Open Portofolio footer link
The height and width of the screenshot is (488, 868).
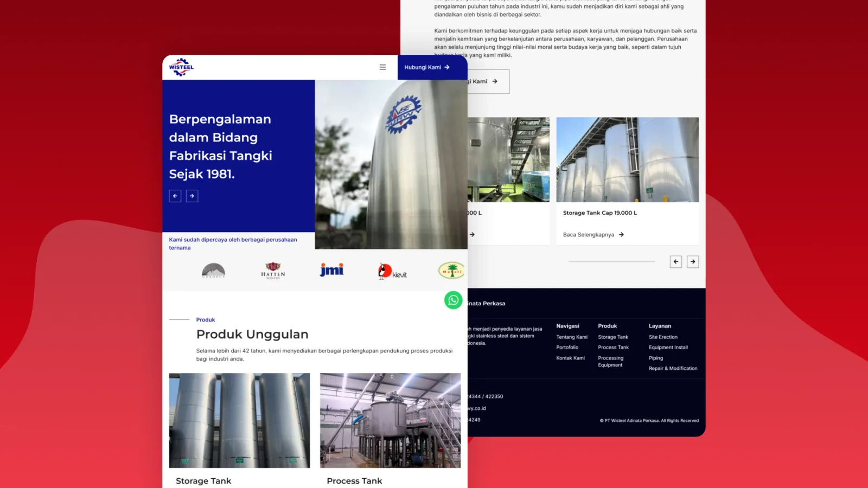[x=567, y=348]
